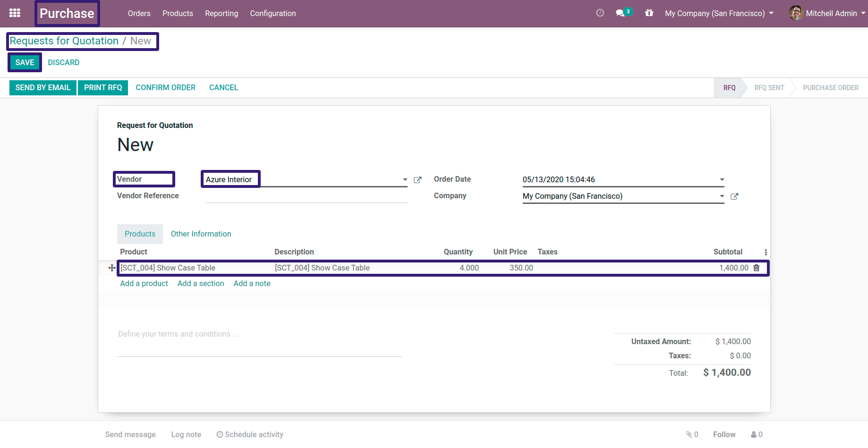Image resolution: width=868 pixels, height=448 pixels.
Task: Click the Purchase app title
Action: pos(67,13)
